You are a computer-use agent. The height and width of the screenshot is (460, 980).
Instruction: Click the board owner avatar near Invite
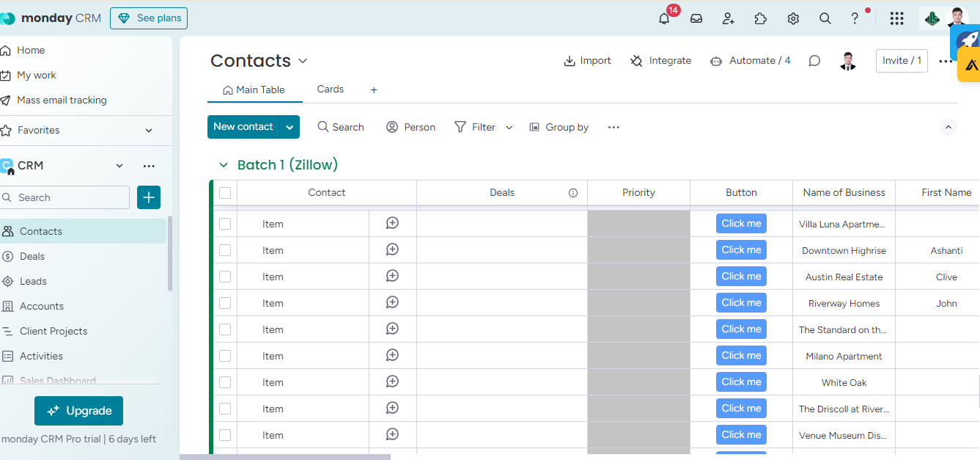(848, 61)
